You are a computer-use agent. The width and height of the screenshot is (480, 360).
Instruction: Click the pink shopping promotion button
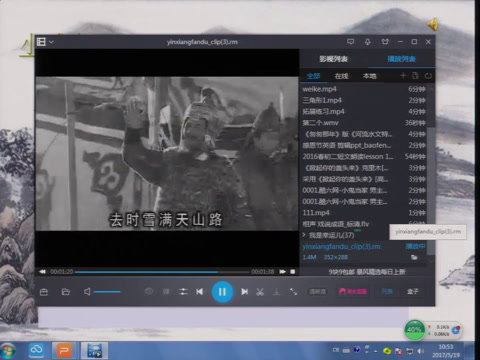tap(353, 292)
